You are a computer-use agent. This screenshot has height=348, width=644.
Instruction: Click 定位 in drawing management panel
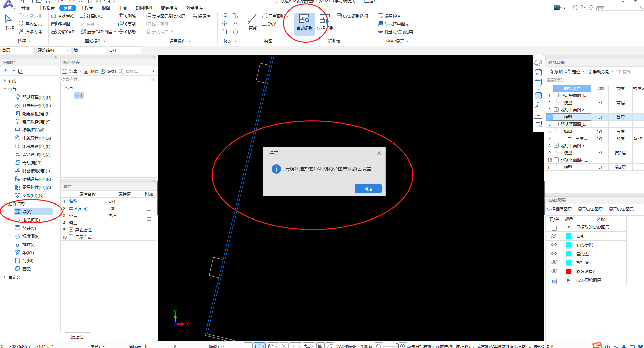click(573, 72)
